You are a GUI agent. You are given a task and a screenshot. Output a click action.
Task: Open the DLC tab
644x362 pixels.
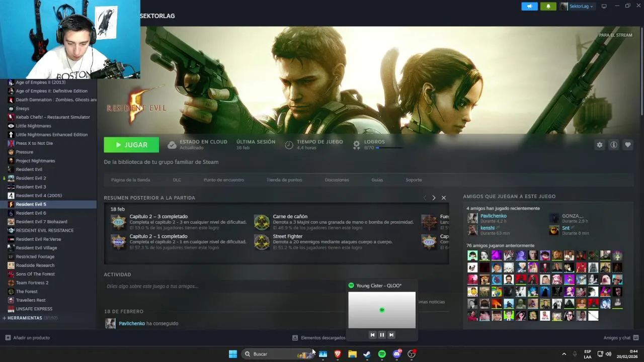click(x=177, y=180)
